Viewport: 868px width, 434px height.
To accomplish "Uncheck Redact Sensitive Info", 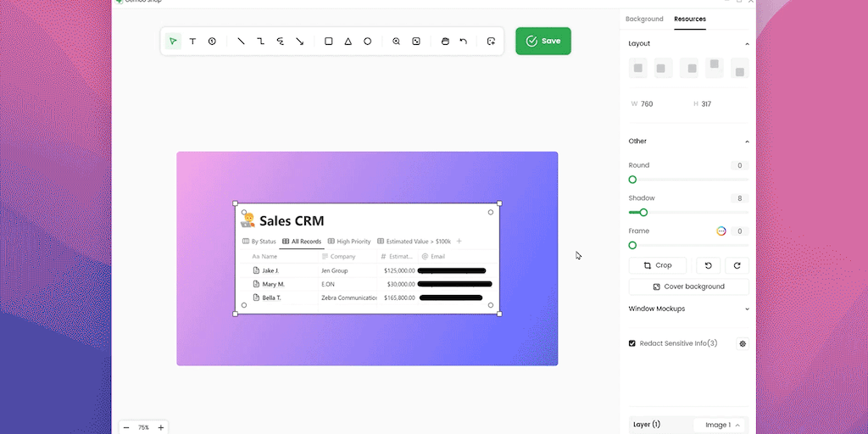I will tap(632, 343).
